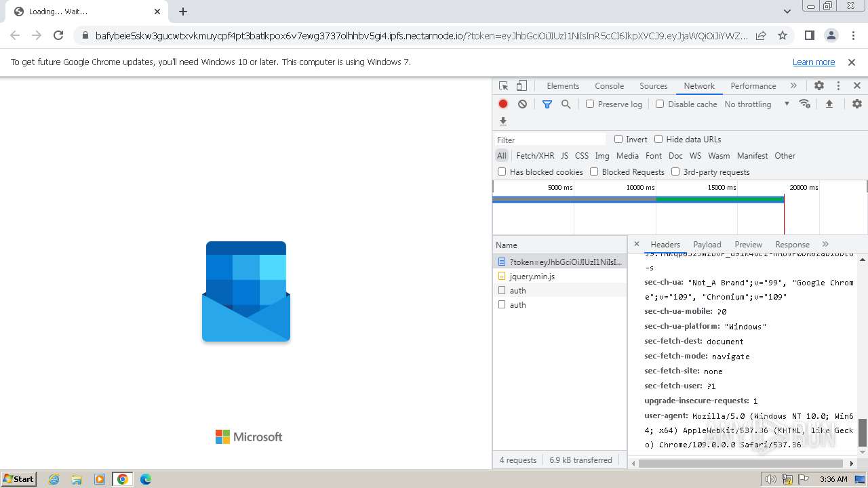Viewport: 868px width, 488px height.
Task: Check Hide data URLs checkbox
Action: pos(658,139)
